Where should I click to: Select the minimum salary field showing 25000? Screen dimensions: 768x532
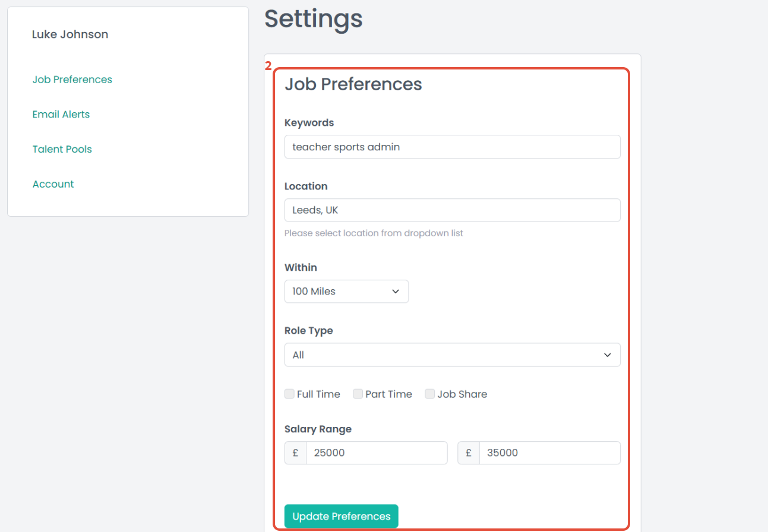click(376, 453)
